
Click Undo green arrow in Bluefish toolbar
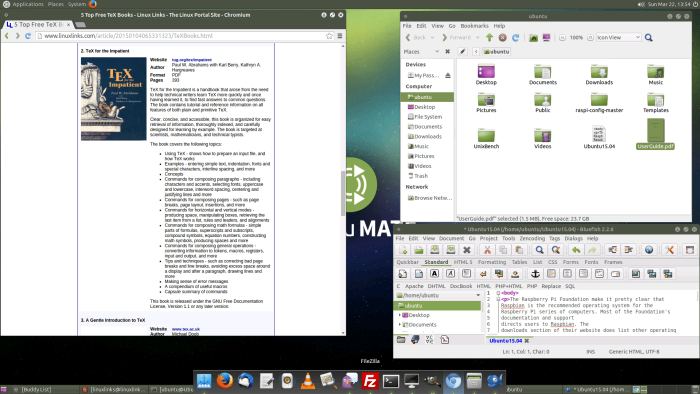(576, 250)
